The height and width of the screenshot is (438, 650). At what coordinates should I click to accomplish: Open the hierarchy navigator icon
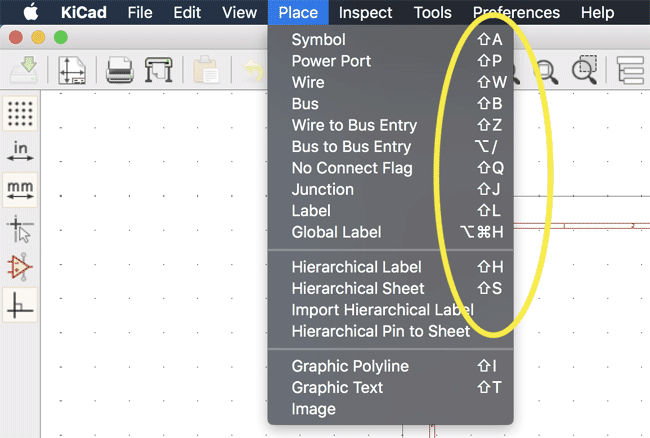[631, 70]
